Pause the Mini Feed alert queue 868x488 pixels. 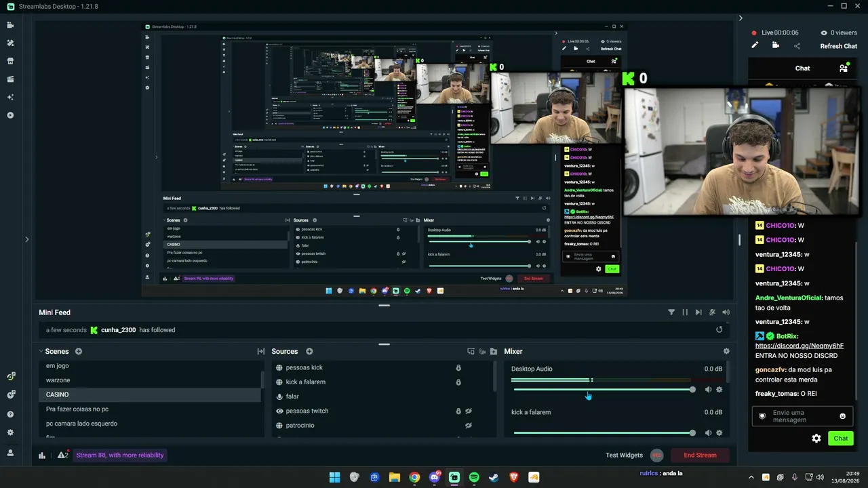(685, 312)
